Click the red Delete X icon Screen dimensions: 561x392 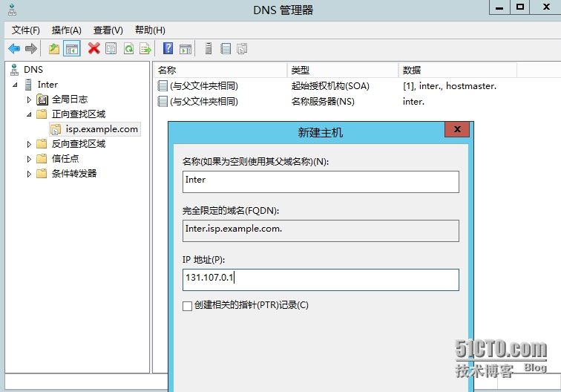tap(93, 48)
